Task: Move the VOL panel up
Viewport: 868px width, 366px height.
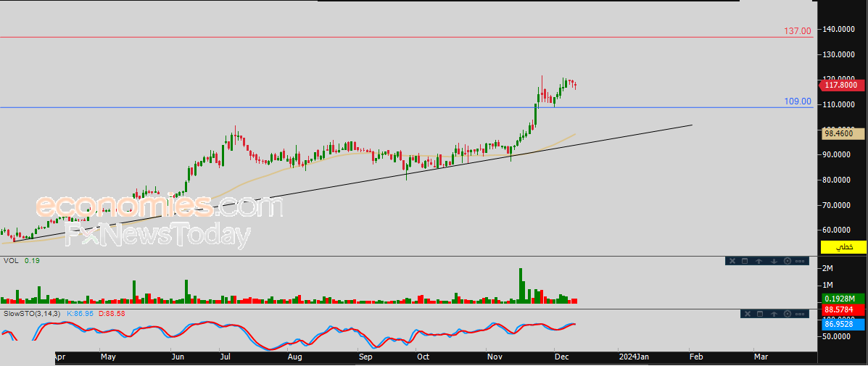Action: tap(759, 261)
